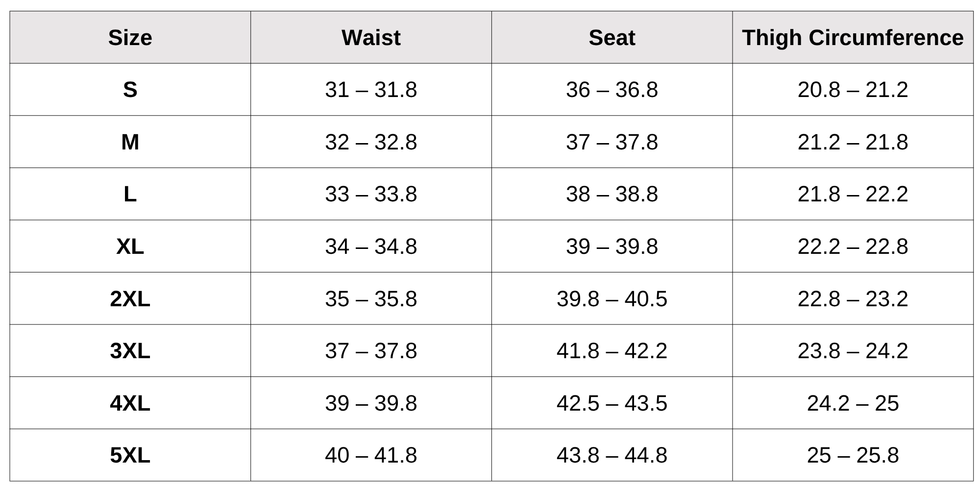The image size is (980, 490).
Task: Select the XL size row label
Action: point(130,246)
